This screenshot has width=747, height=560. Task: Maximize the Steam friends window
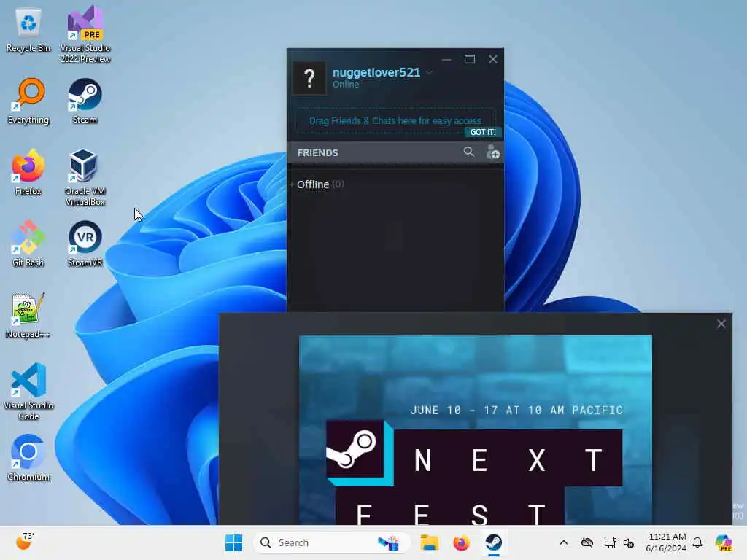[470, 59]
